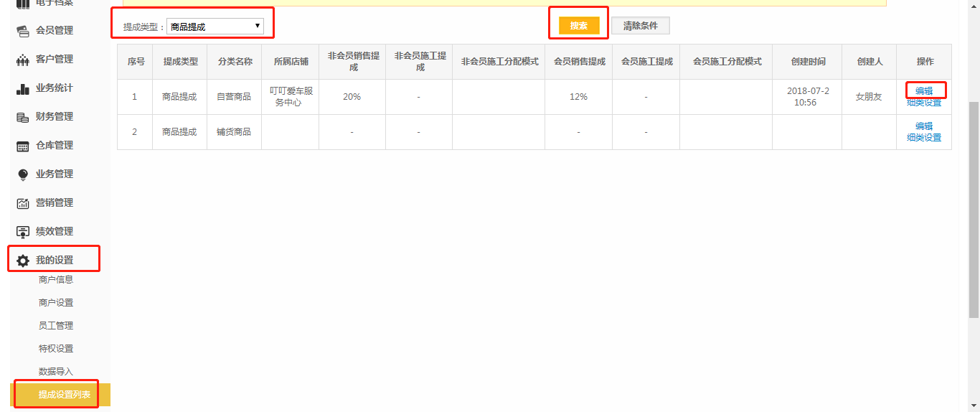
Task: Click the 我的设置 gear icon
Action: click(23, 261)
